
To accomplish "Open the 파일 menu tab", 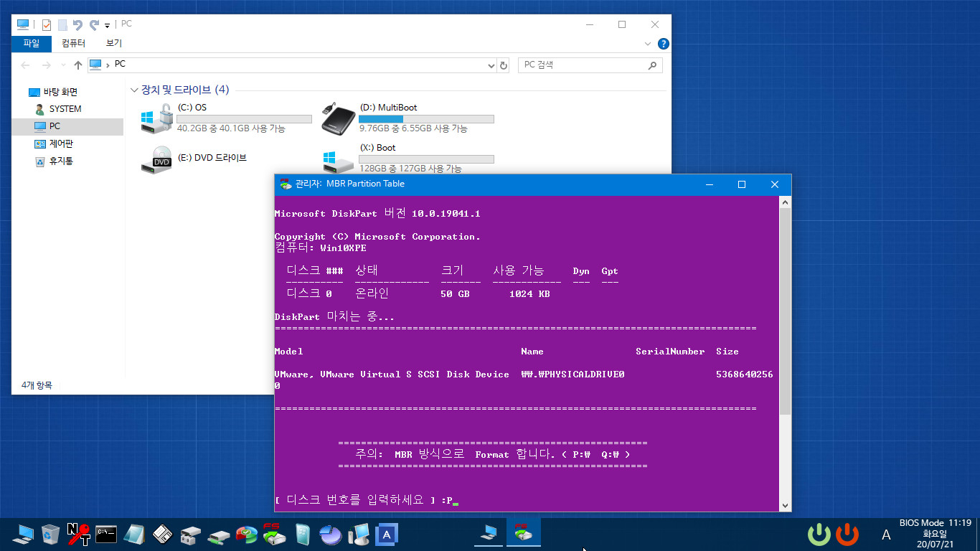I will pos(32,43).
